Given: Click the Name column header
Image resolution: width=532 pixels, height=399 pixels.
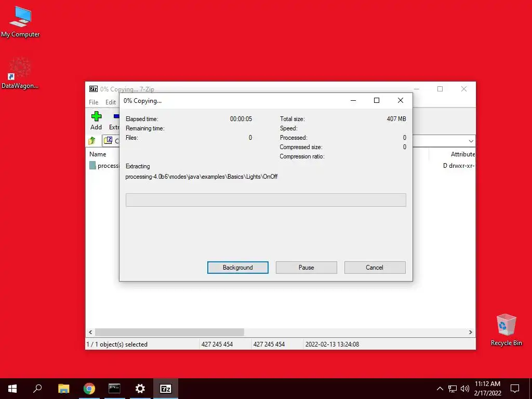Looking at the screenshot, I should click(x=98, y=154).
